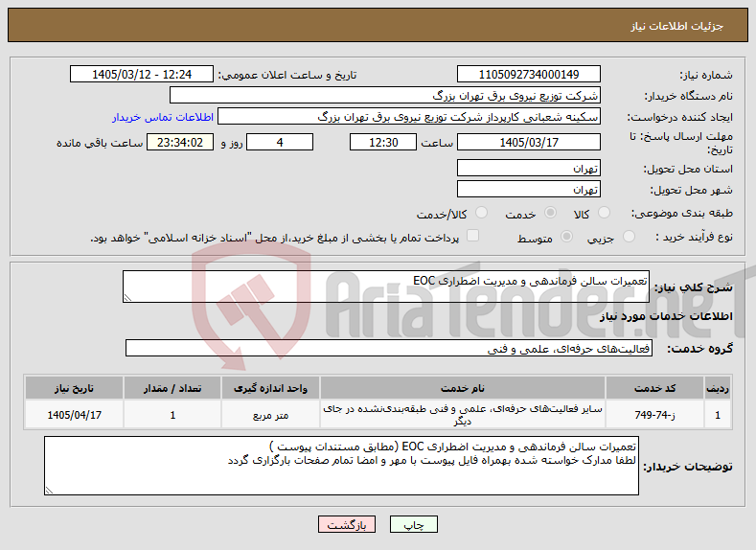The height and width of the screenshot is (550, 756).
Task: Click the توضیحات خریدار label
Action: 689,466
